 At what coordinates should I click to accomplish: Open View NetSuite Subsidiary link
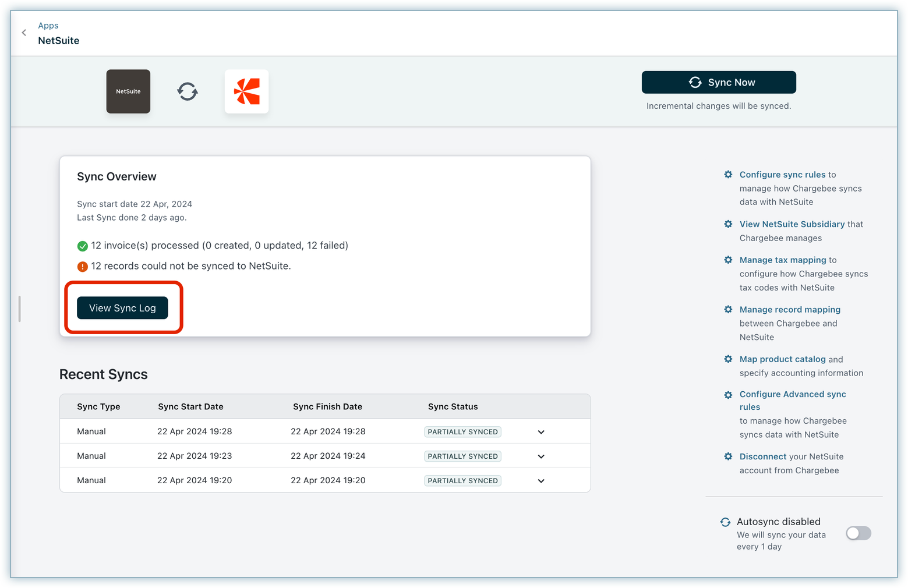[x=792, y=224]
